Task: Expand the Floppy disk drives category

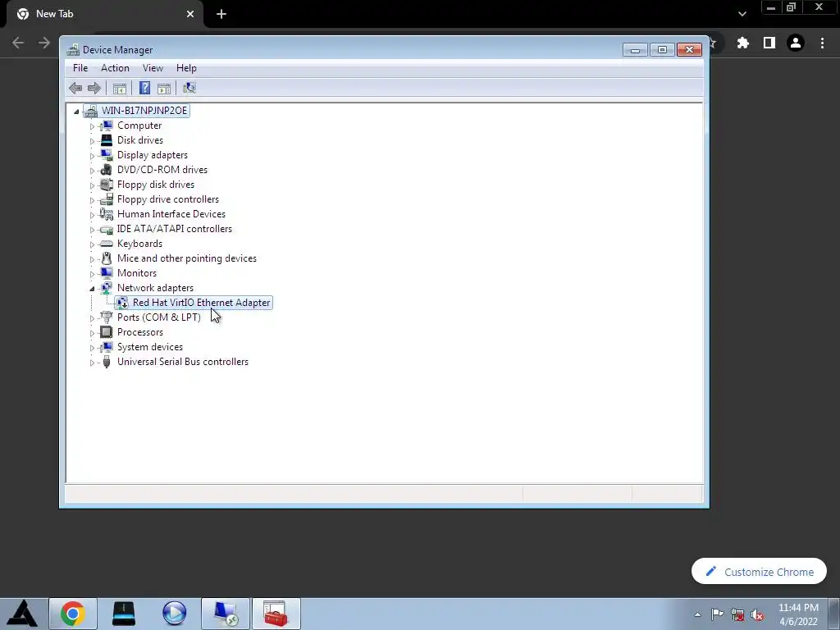Action: [92, 185]
